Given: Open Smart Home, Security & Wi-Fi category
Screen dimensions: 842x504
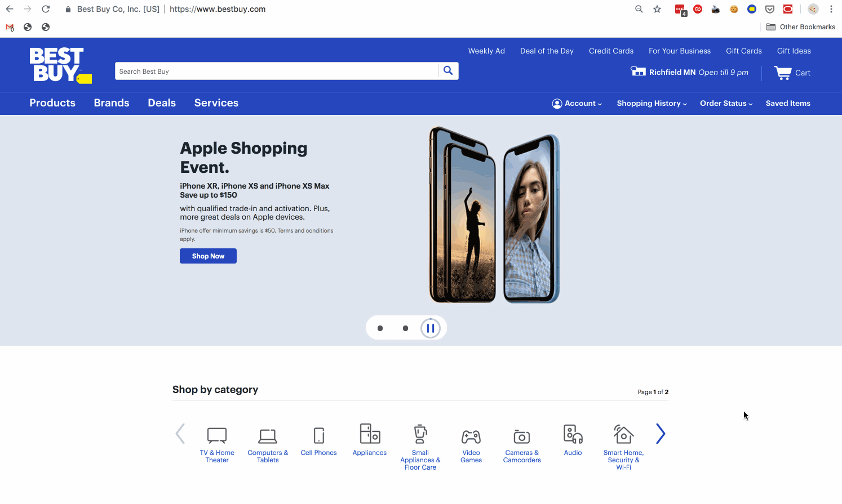Looking at the screenshot, I should point(623,448).
